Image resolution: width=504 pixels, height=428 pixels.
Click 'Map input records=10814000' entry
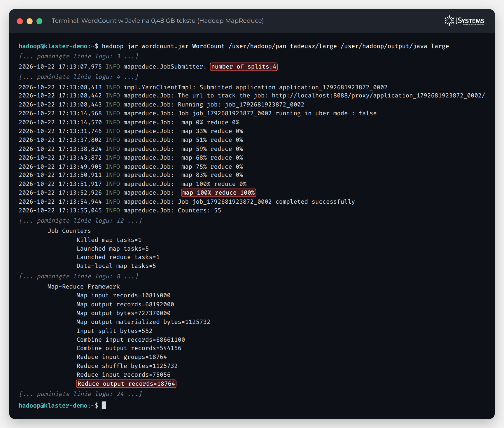click(x=123, y=295)
